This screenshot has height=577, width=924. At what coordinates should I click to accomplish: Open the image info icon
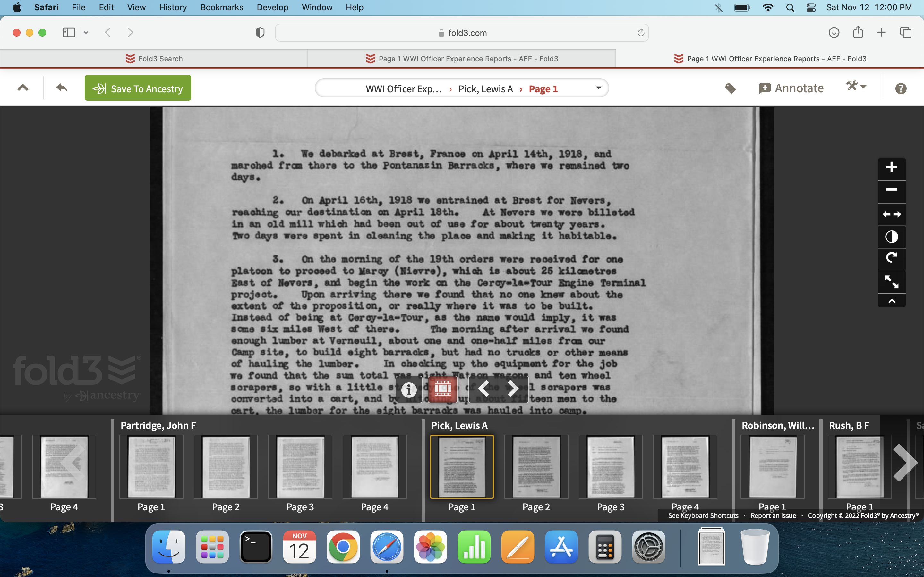(408, 389)
